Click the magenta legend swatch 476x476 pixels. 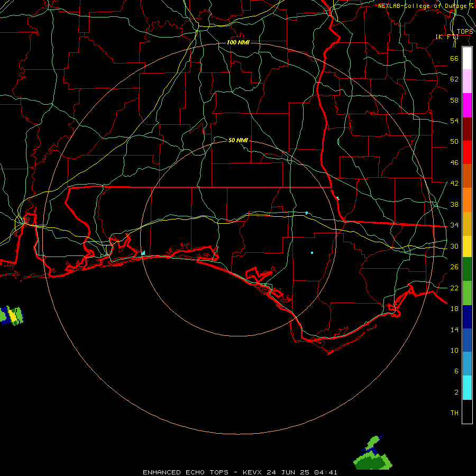click(x=467, y=105)
